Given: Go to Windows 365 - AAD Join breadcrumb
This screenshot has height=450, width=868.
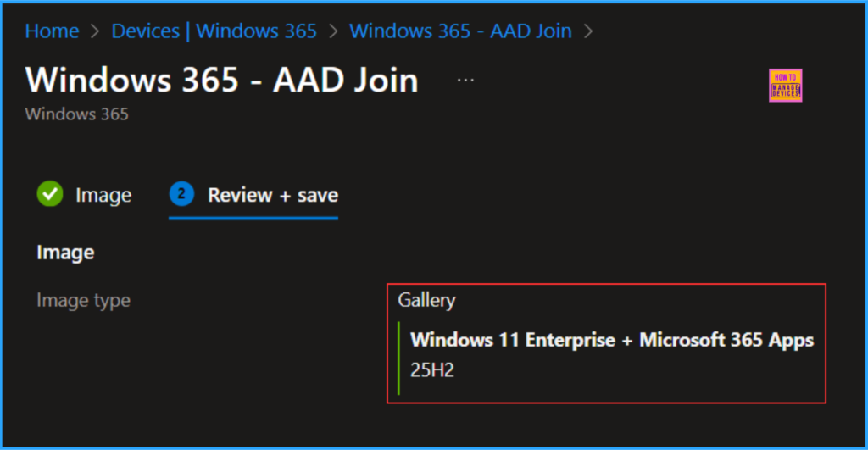Looking at the screenshot, I should 460,31.
